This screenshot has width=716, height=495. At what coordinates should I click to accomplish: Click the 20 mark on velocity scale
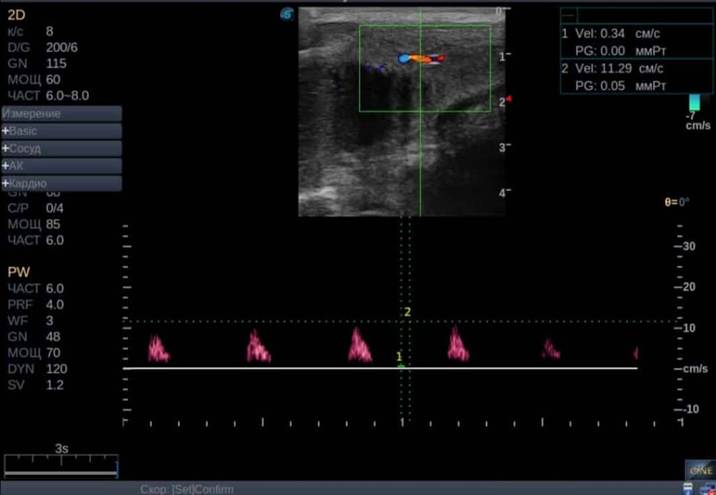(689, 287)
